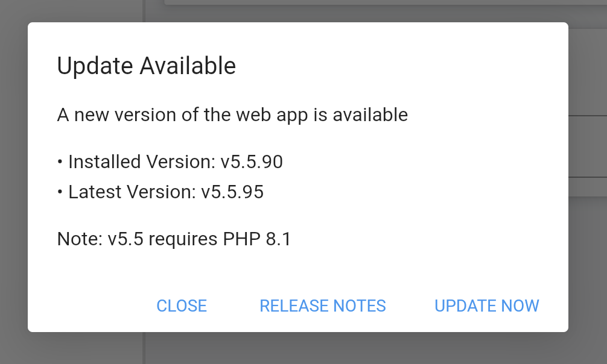This screenshot has height=364, width=607.
Task: Select the 'Installed Version: v5.5.90' line
Action: coord(170,162)
